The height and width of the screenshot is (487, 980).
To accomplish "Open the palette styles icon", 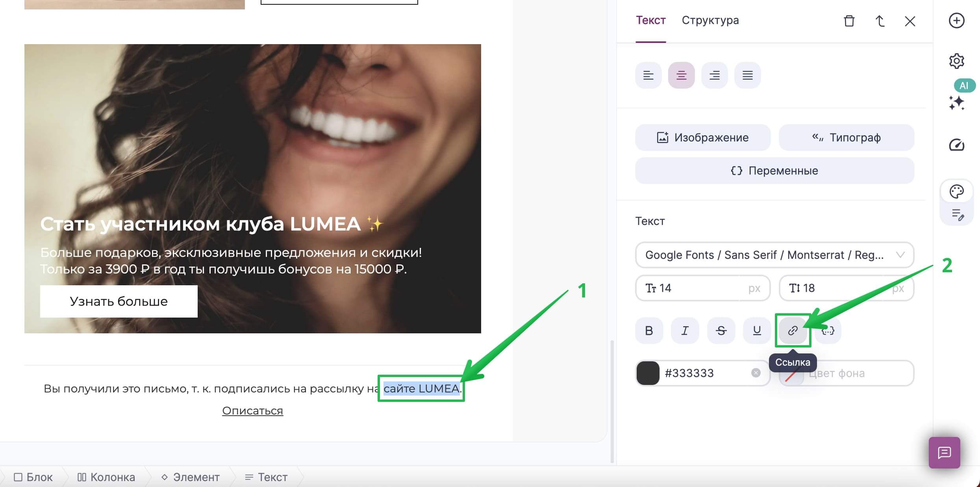I will [956, 191].
